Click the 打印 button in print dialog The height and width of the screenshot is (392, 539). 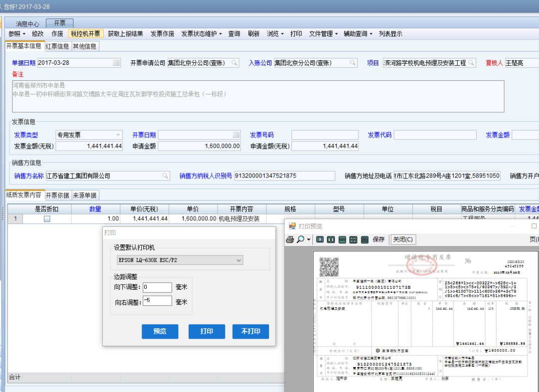207,331
